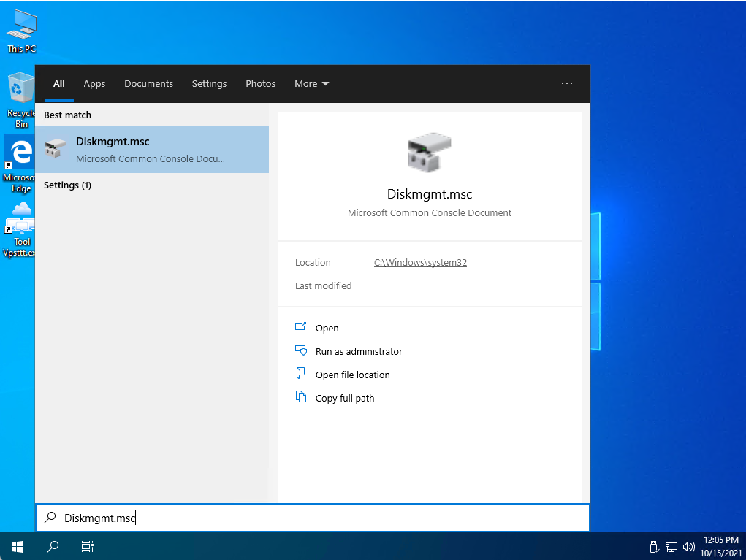Click the Open file location icon

[x=301, y=373]
